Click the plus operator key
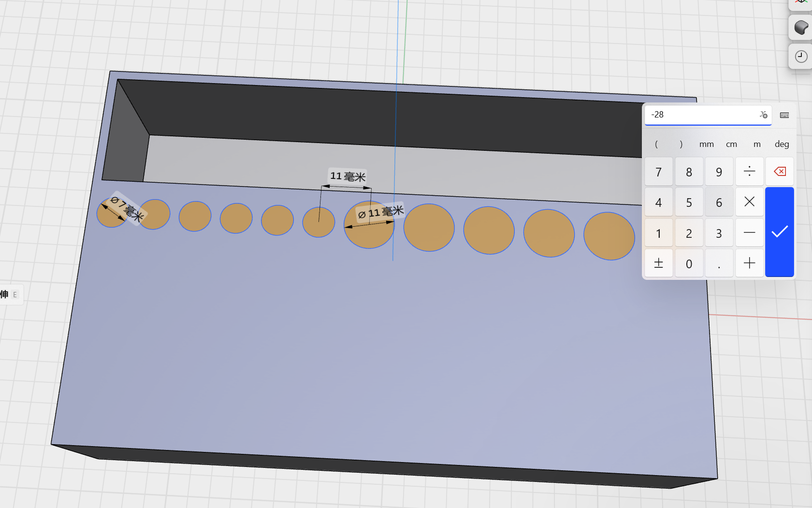 (x=749, y=263)
